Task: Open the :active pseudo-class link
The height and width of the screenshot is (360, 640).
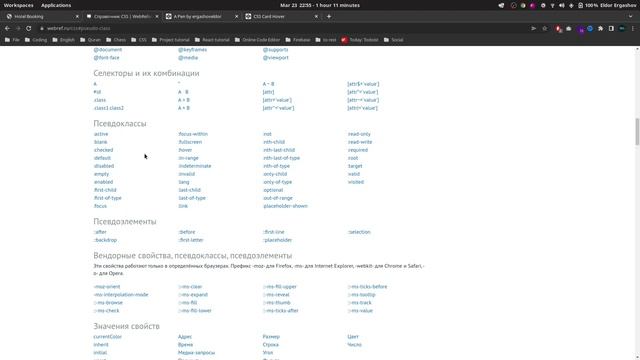Action: 101,134
